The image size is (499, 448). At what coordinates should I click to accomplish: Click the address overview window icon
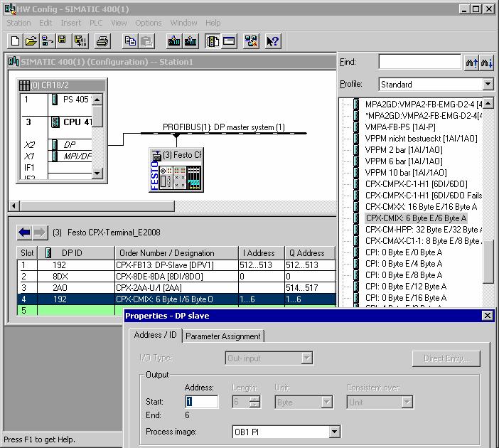pyautogui.click(x=229, y=41)
